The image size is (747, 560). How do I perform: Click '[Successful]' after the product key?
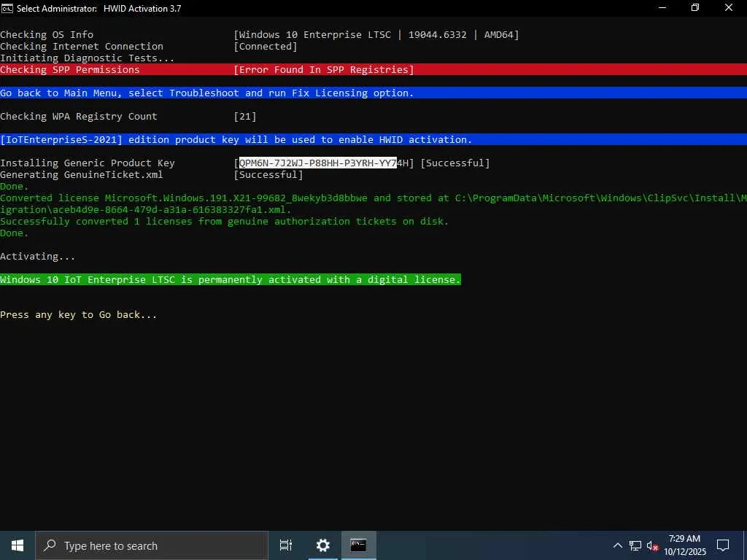(x=455, y=163)
